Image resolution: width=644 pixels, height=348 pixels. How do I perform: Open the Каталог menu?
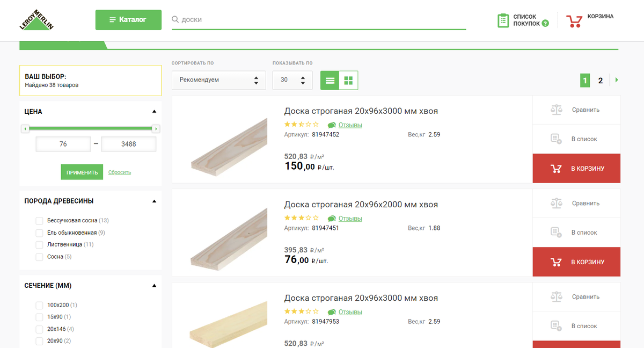(x=128, y=20)
